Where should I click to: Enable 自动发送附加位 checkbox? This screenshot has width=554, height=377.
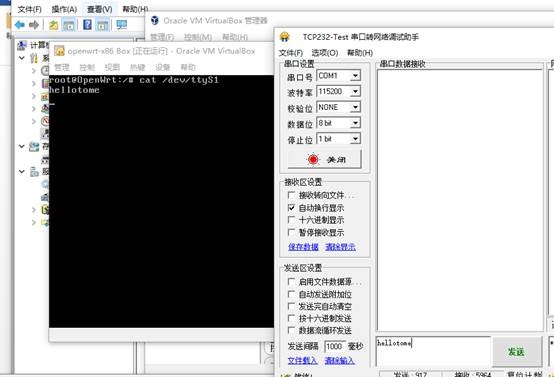click(x=291, y=294)
